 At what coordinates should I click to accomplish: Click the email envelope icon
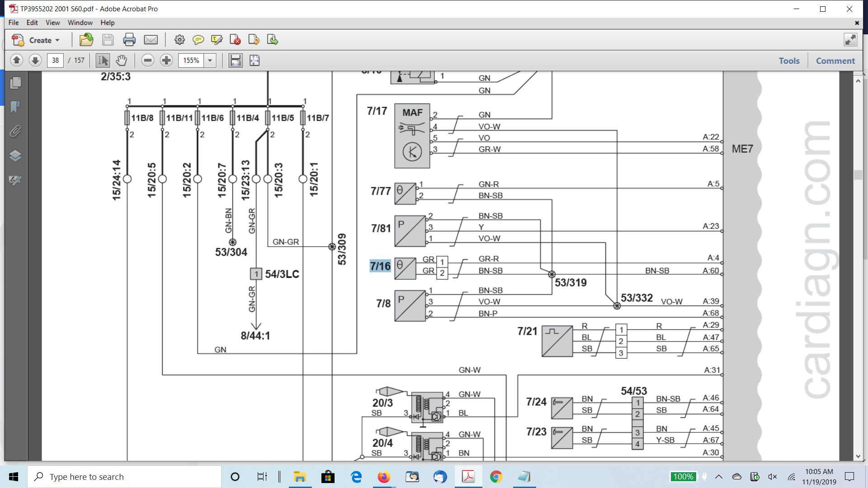pyautogui.click(x=151, y=40)
